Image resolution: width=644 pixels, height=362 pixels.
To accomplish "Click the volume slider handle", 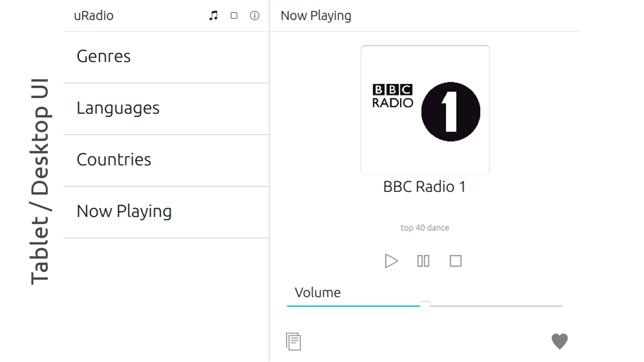I will pyautogui.click(x=425, y=306).
